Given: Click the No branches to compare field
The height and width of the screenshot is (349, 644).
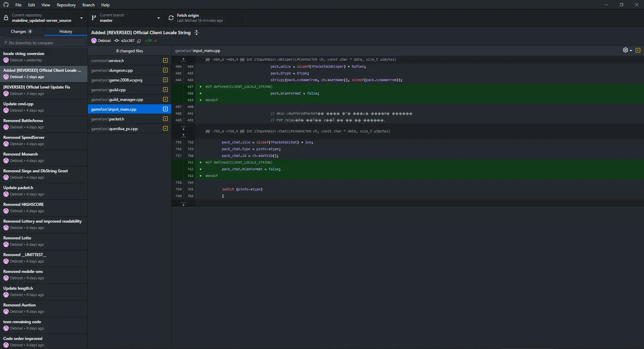Looking at the screenshot, I should click(44, 43).
